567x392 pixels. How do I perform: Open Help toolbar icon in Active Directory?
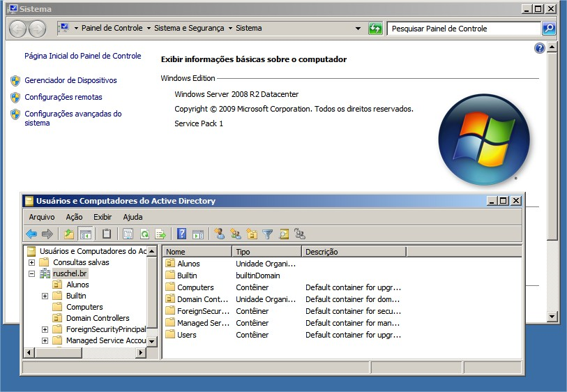point(181,234)
